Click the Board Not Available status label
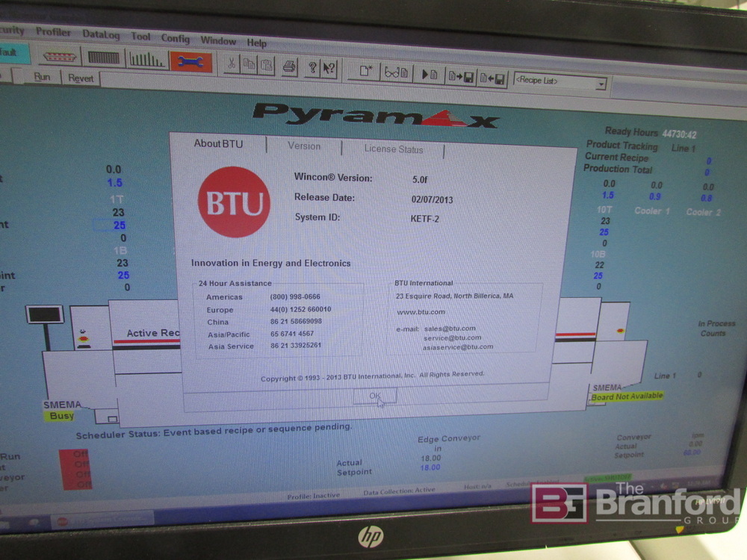Viewport: 747px width, 560px height. click(x=627, y=396)
